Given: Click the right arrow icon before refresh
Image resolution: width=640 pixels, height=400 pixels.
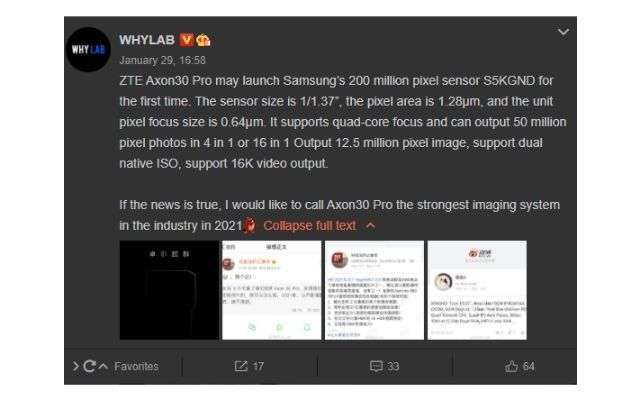Looking at the screenshot, I should [x=76, y=366].
